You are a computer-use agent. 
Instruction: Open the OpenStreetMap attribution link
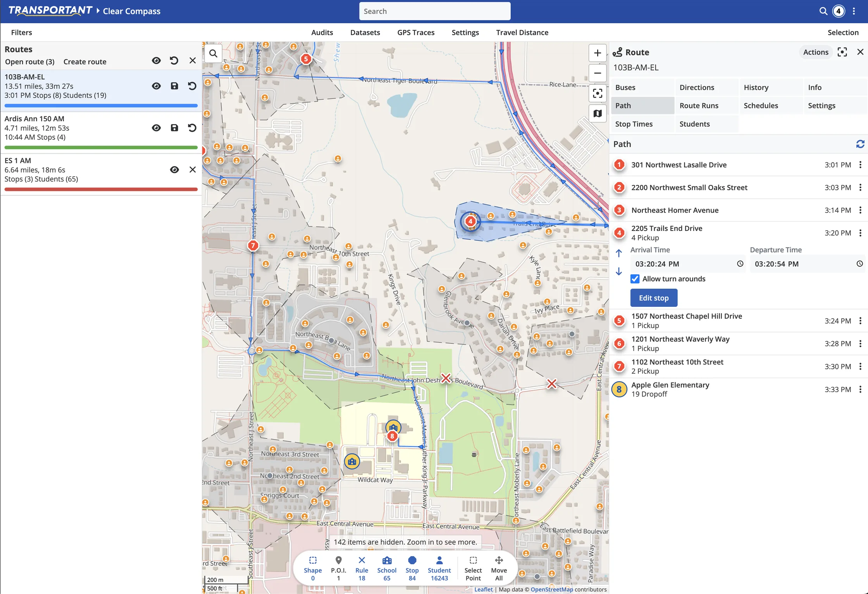[551, 589]
